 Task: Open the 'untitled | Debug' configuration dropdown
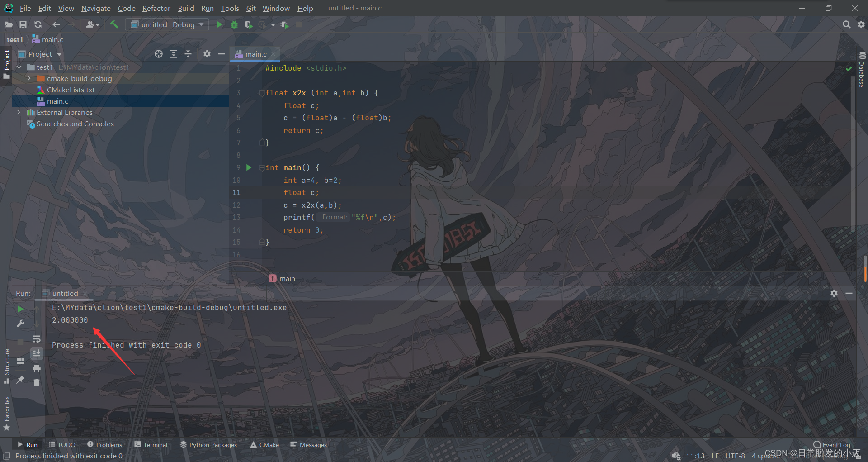coord(167,24)
